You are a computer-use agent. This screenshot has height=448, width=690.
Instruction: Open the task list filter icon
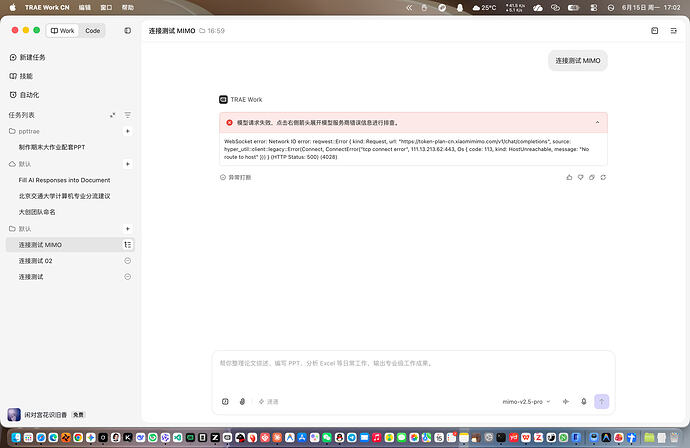pos(128,115)
